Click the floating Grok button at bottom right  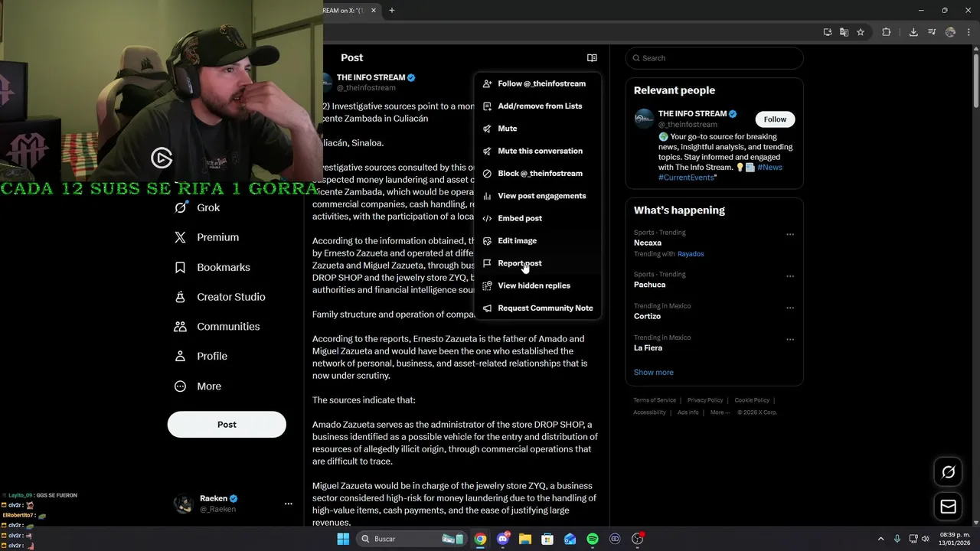coord(948,472)
